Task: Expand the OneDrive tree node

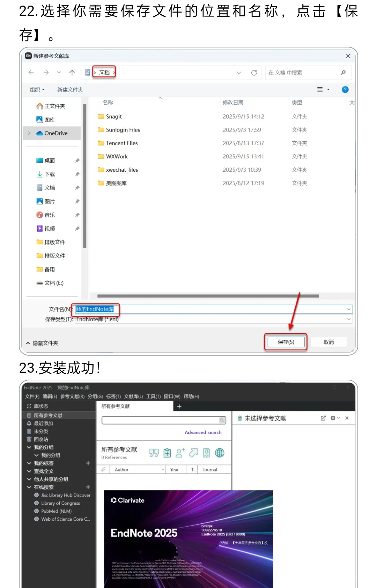Action: click(29, 133)
